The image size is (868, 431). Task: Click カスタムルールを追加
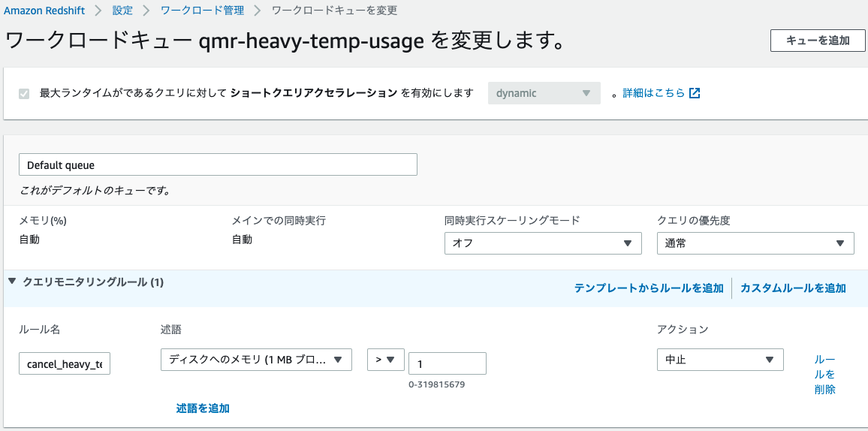(793, 288)
